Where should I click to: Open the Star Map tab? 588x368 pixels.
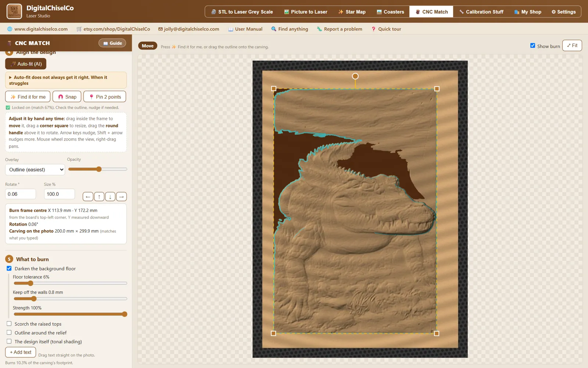[352, 12]
